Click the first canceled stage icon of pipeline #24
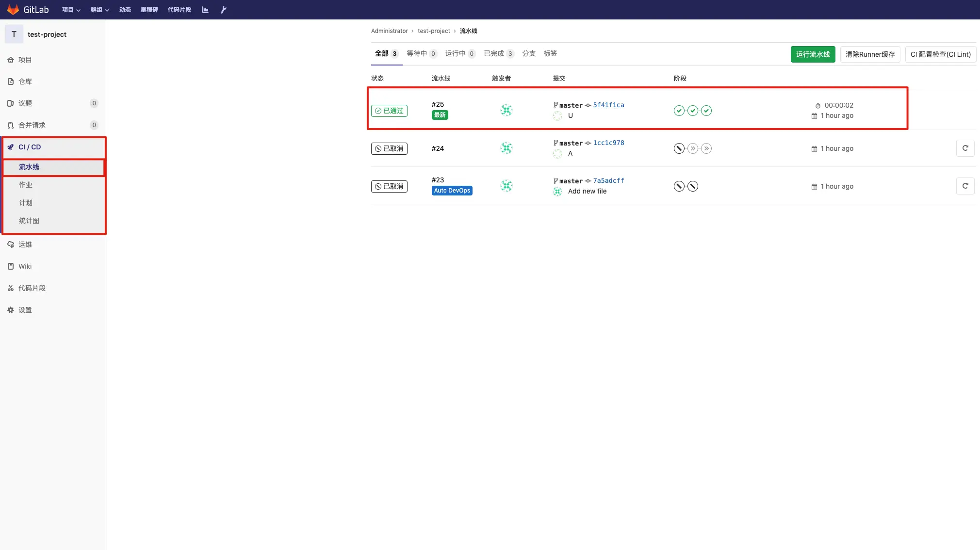 (x=679, y=148)
